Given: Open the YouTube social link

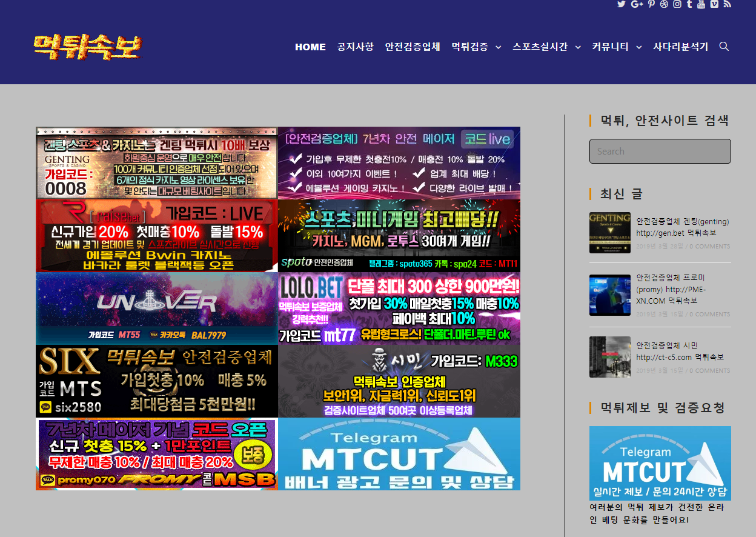Looking at the screenshot, I should (701, 4).
